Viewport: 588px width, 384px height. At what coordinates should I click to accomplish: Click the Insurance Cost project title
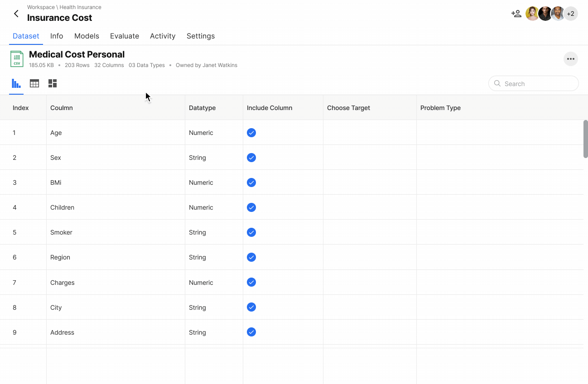coord(59,18)
